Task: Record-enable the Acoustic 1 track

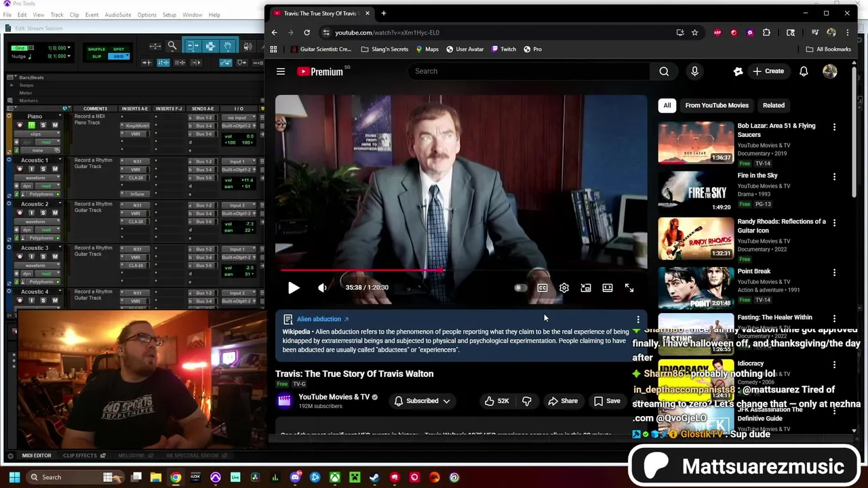Action: click(x=20, y=169)
